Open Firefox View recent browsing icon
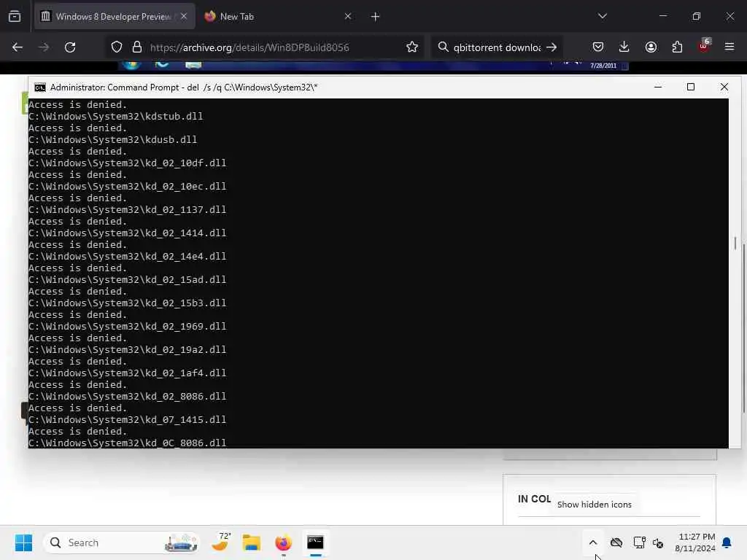This screenshot has width=747, height=560. pos(15,16)
